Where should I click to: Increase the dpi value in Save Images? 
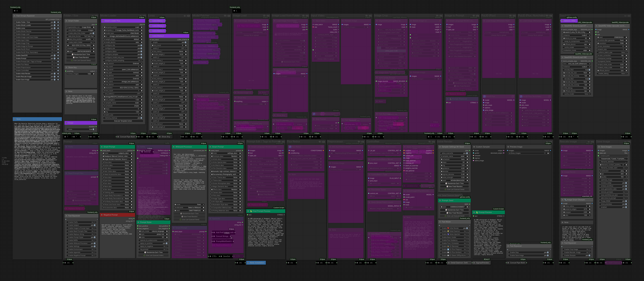click(627, 174)
